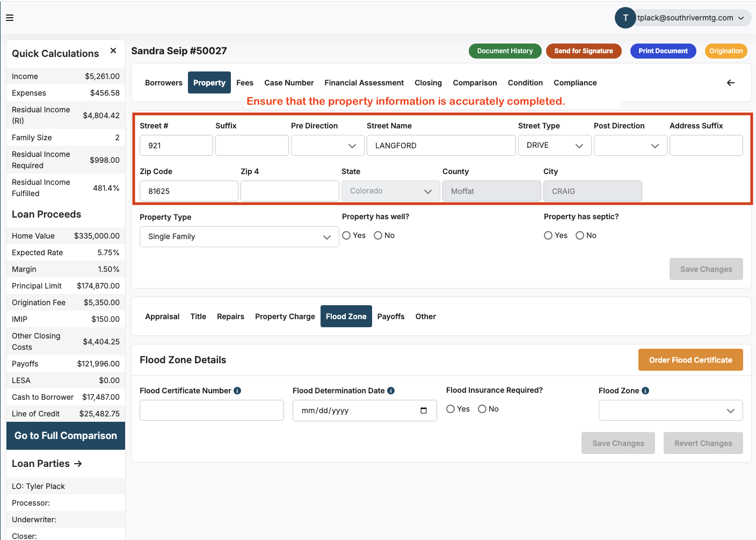Open the Appraisal sub-tab
The height and width of the screenshot is (540, 756).
coord(162,316)
